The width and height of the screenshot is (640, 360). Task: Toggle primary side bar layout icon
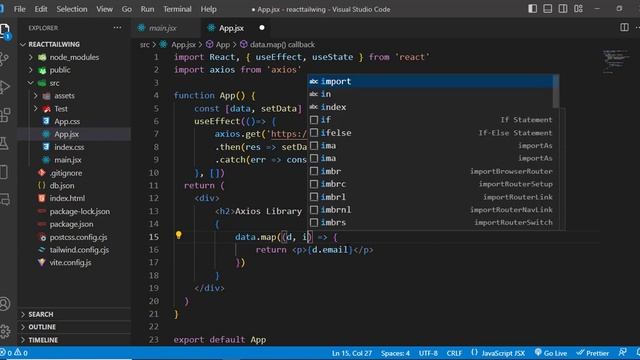point(532,9)
